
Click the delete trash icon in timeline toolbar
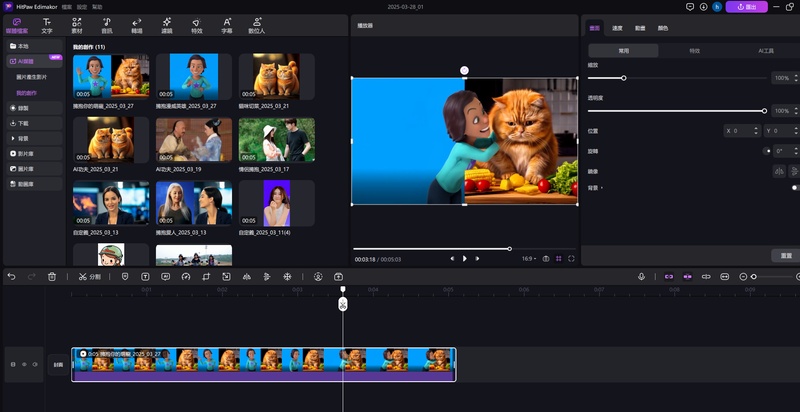click(52, 276)
